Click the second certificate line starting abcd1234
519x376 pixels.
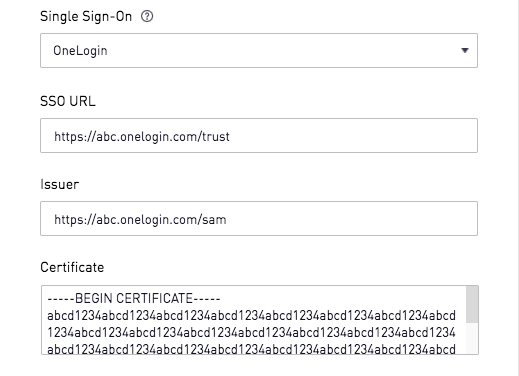pyautogui.click(x=251, y=315)
